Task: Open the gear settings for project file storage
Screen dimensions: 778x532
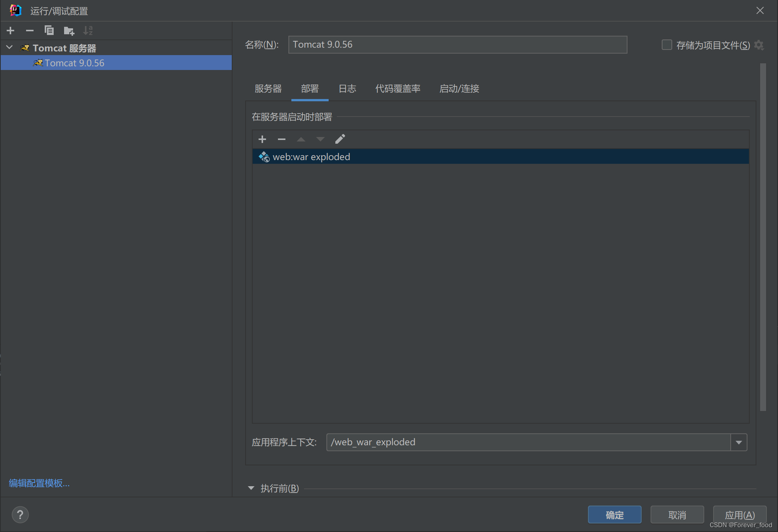Action: [759, 45]
